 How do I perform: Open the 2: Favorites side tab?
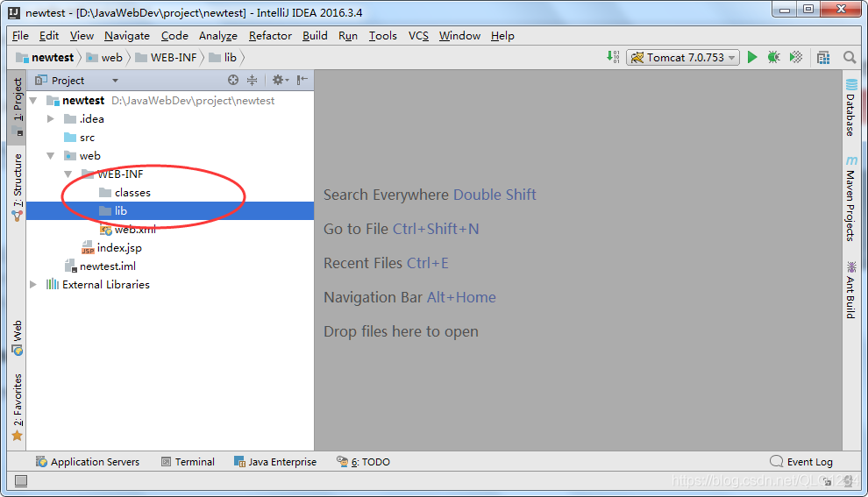(x=18, y=407)
